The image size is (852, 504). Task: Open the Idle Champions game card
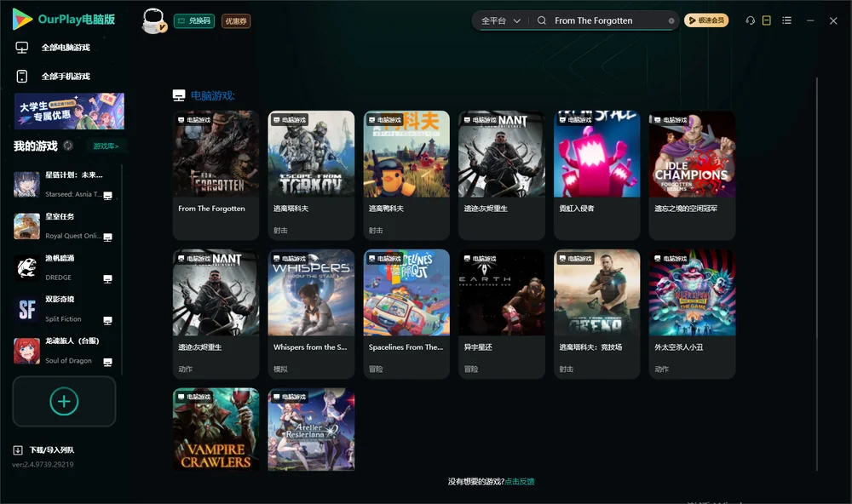point(692,175)
